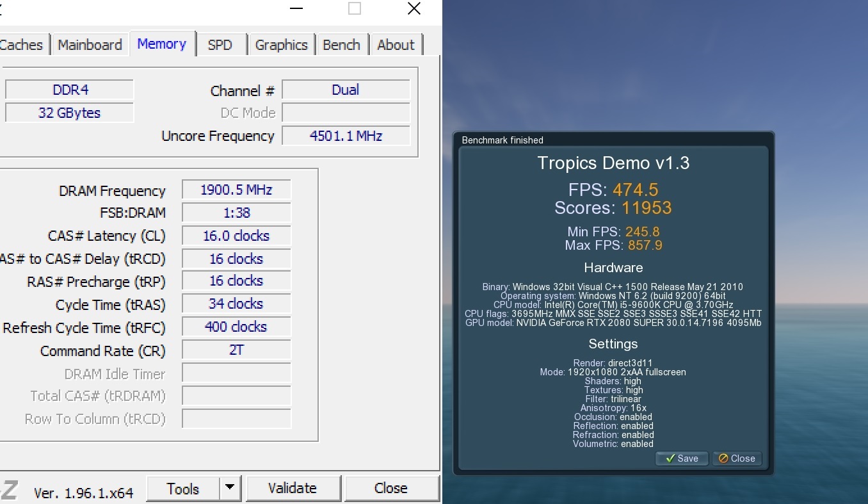Screen dimensions: 868x504
Task: Click the Render direct3d11 setting
Action: tap(613, 363)
